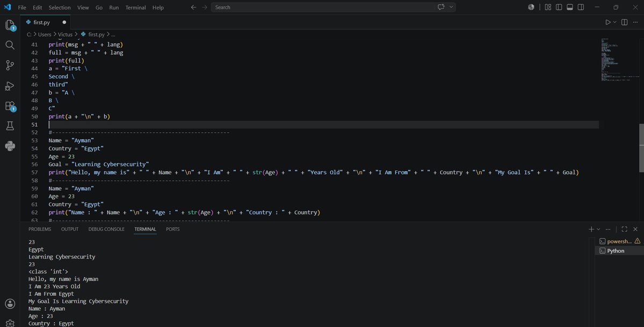The width and height of the screenshot is (644, 327).
Task: Go back using the navigation arrow
Action: [x=193, y=7]
